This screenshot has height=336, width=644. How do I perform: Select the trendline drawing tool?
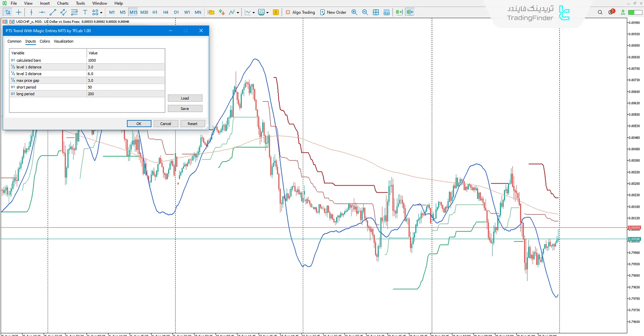53,12
